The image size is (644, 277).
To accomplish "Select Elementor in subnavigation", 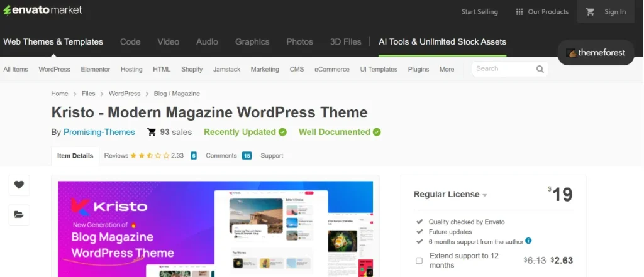I will click(96, 69).
